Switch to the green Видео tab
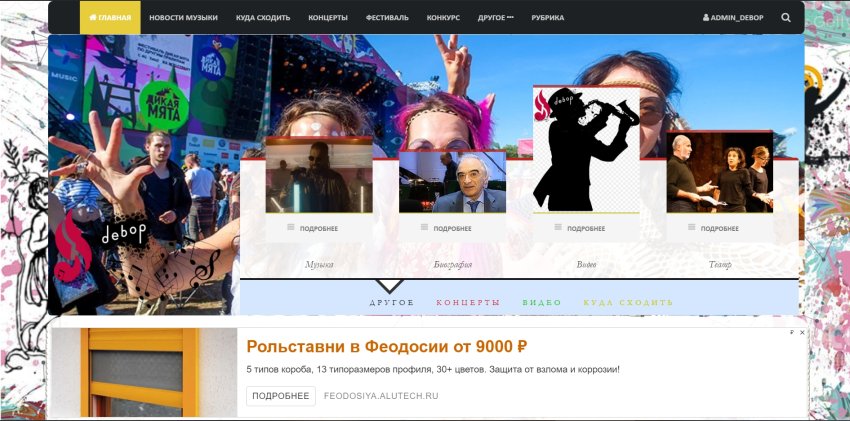850x421 pixels. click(541, 302)
